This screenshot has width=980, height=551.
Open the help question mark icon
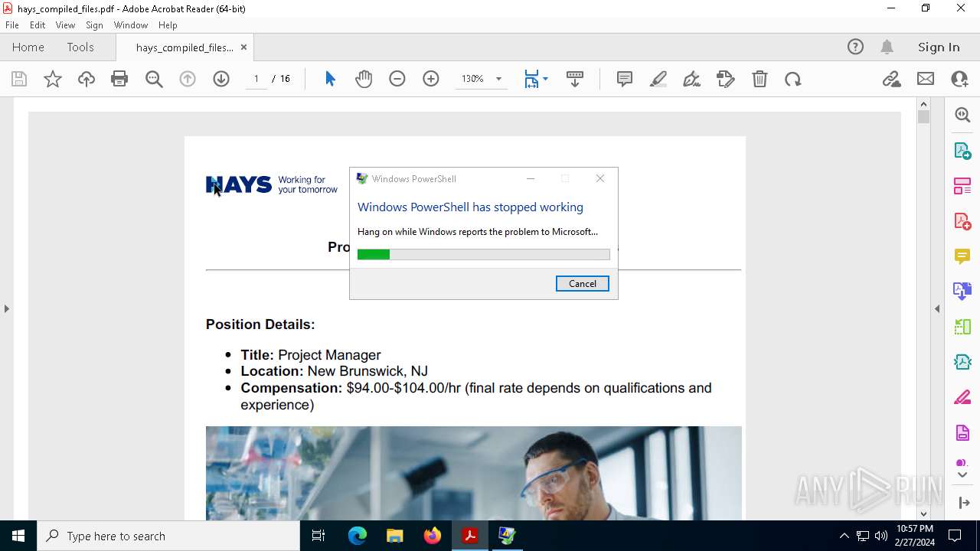(x=855, y=47)
